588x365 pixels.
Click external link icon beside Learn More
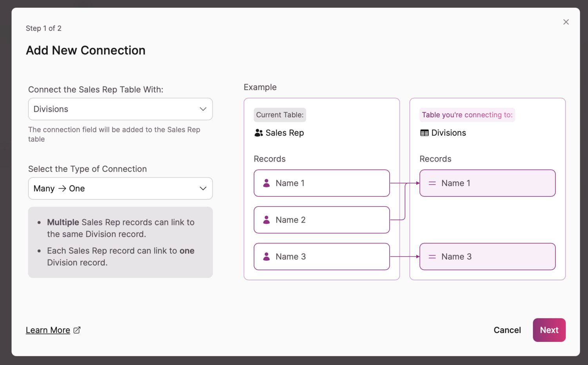pyautogui.click(x=77, y=330)
